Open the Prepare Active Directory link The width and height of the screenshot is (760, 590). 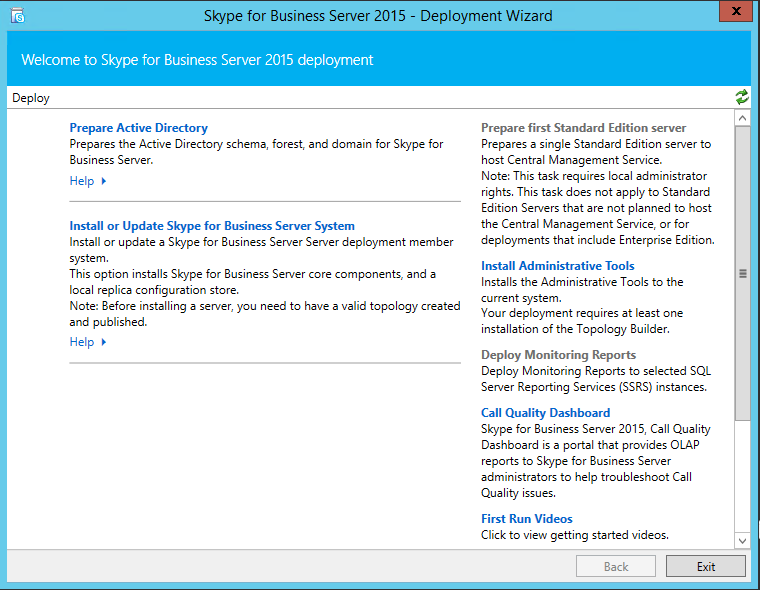click(x=138, y=128)
